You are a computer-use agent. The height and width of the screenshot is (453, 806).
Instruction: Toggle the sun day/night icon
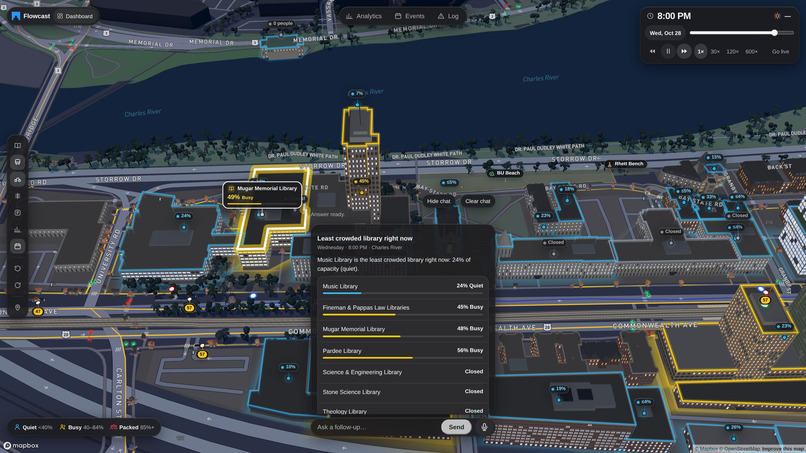click(777, 16)
